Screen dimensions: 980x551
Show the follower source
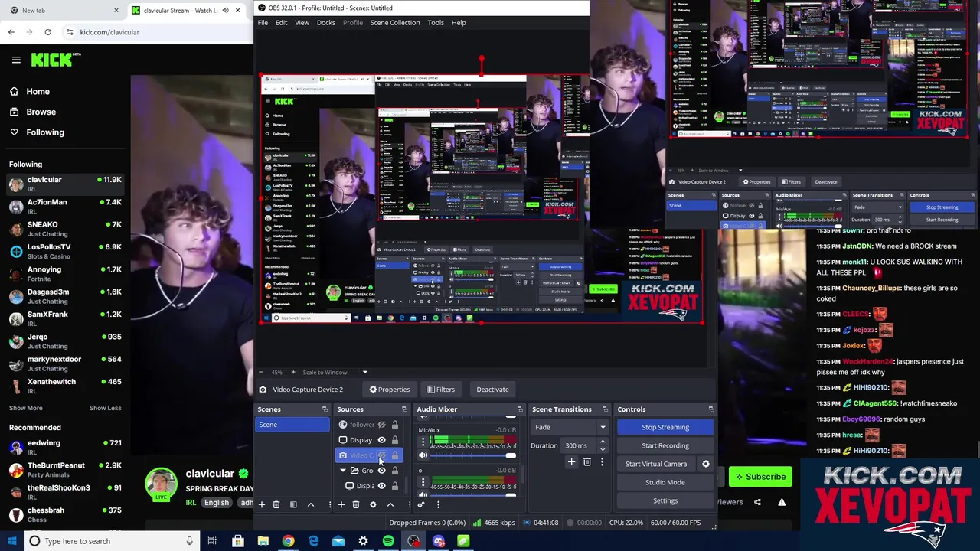click(x=381, y=425)
